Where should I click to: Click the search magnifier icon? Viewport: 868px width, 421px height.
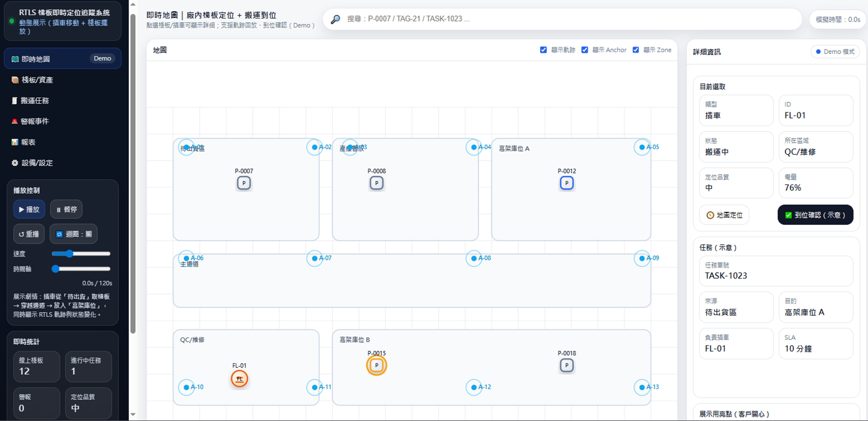tap(335, 19)
